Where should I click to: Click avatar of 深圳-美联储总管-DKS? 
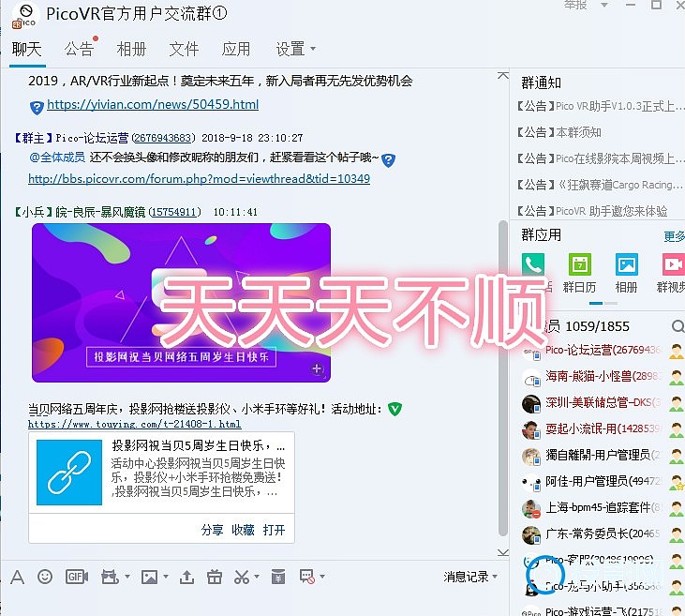(531, 403)
